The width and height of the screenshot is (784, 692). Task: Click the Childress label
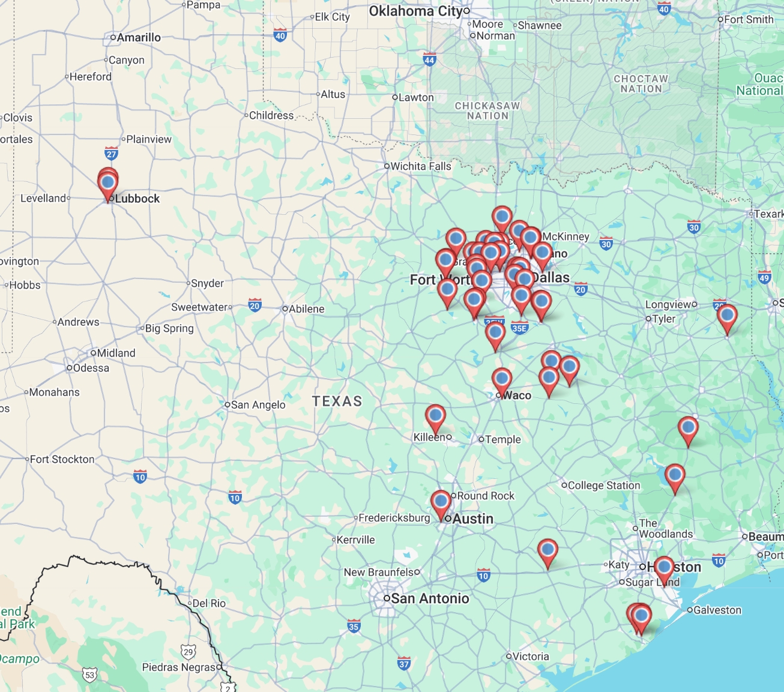[271, 115]
